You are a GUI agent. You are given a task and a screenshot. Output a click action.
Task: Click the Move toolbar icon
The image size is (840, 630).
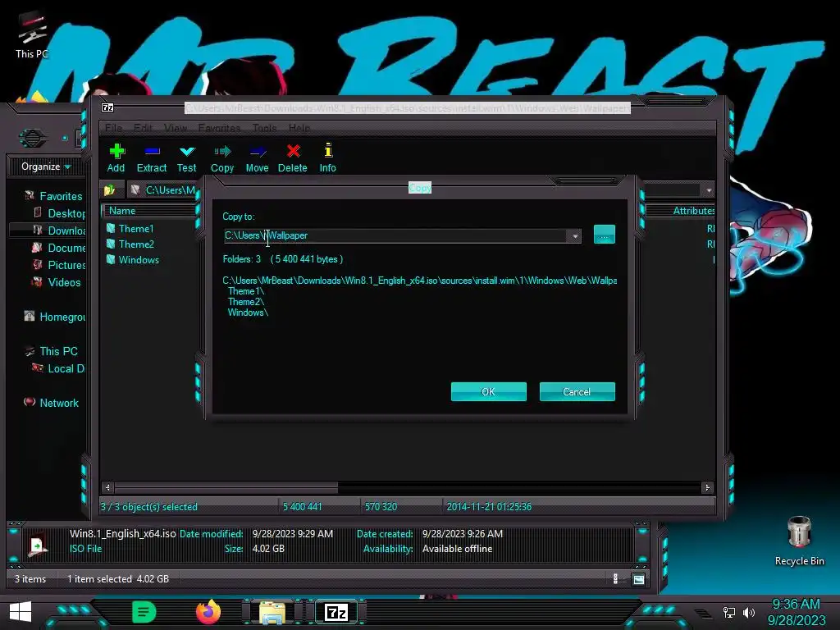pos(257,158)
